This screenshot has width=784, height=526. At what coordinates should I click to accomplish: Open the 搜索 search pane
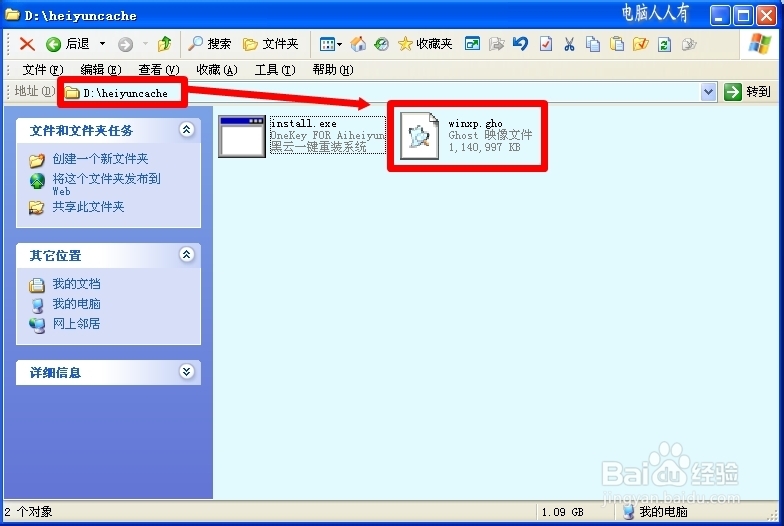(210, 44)
